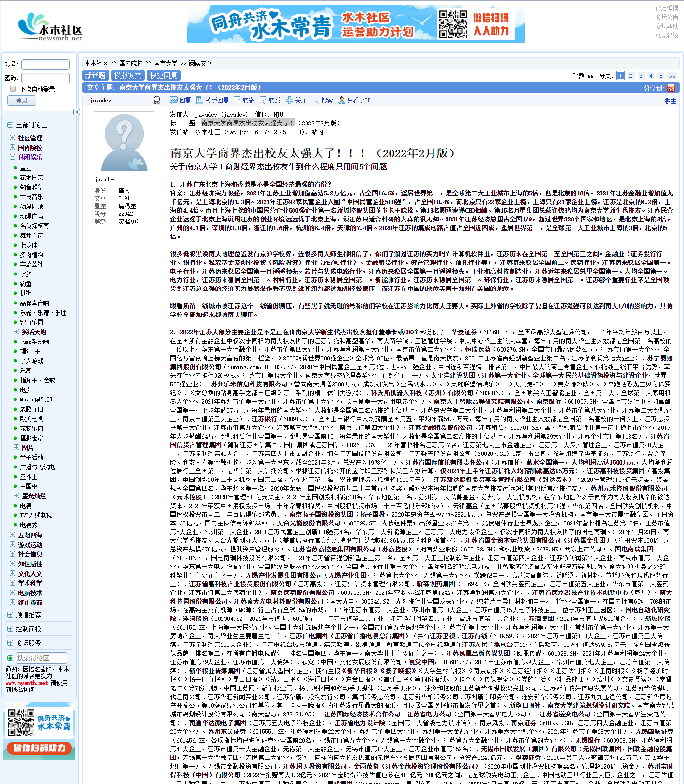
Task: Go to page 2 of the thread
Action: [630, 76]
